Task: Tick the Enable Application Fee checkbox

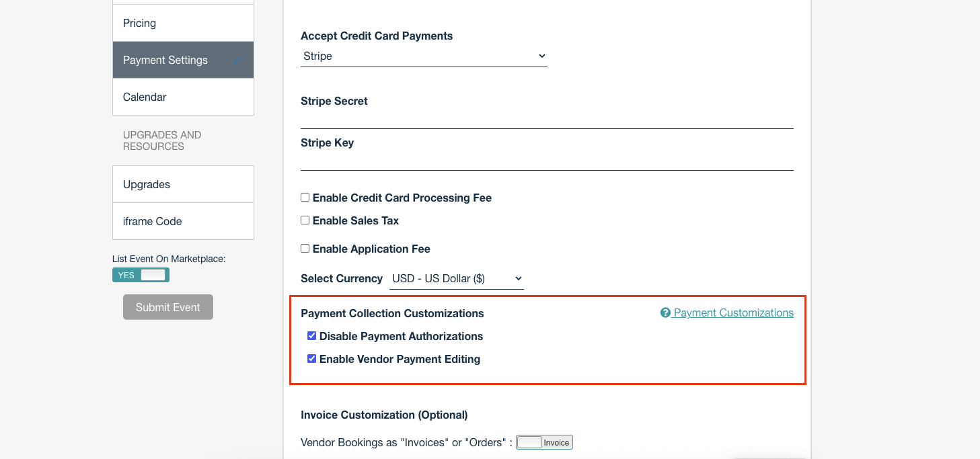Action: tap(305, 249)
